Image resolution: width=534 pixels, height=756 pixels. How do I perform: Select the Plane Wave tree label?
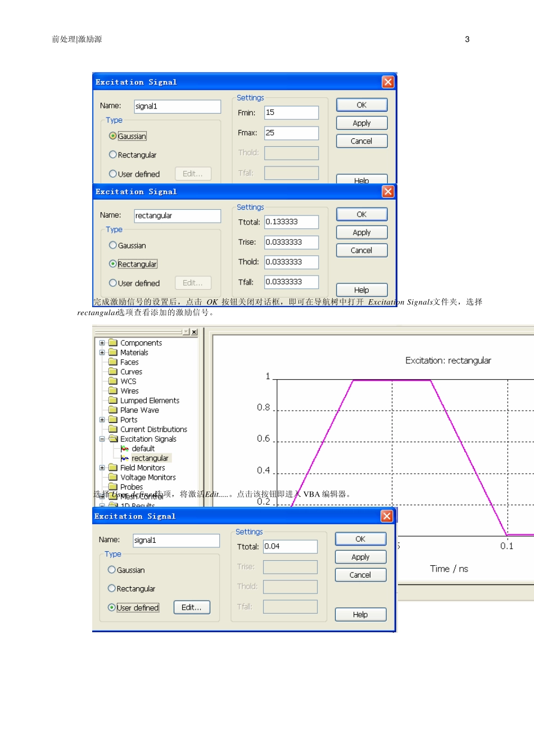[139, 410]
